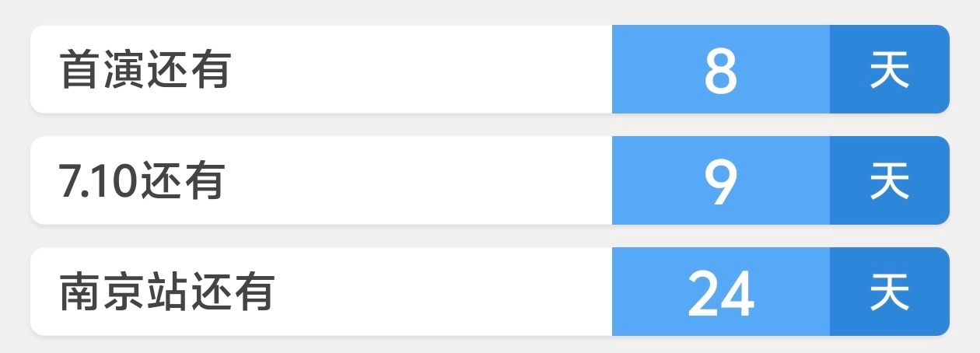Tap the 天 unit beside 8
The width and height of the screenshot is (980, 353).
890,71
